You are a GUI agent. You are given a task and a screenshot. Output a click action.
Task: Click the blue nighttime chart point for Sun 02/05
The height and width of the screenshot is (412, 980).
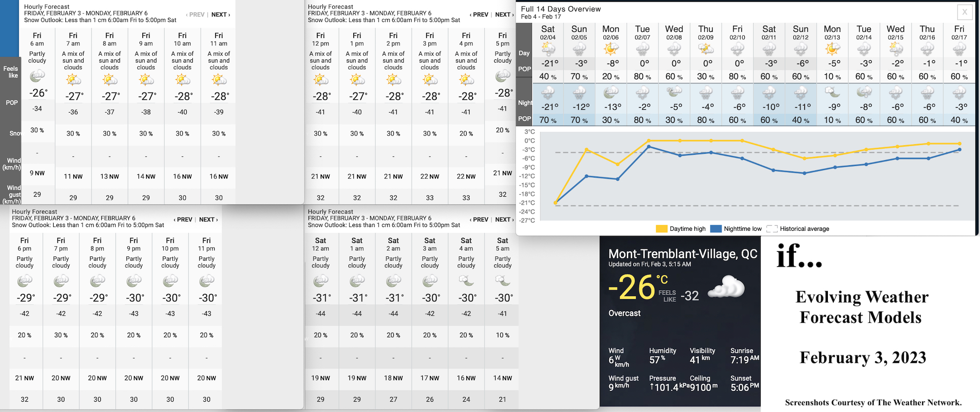[587, 176]
